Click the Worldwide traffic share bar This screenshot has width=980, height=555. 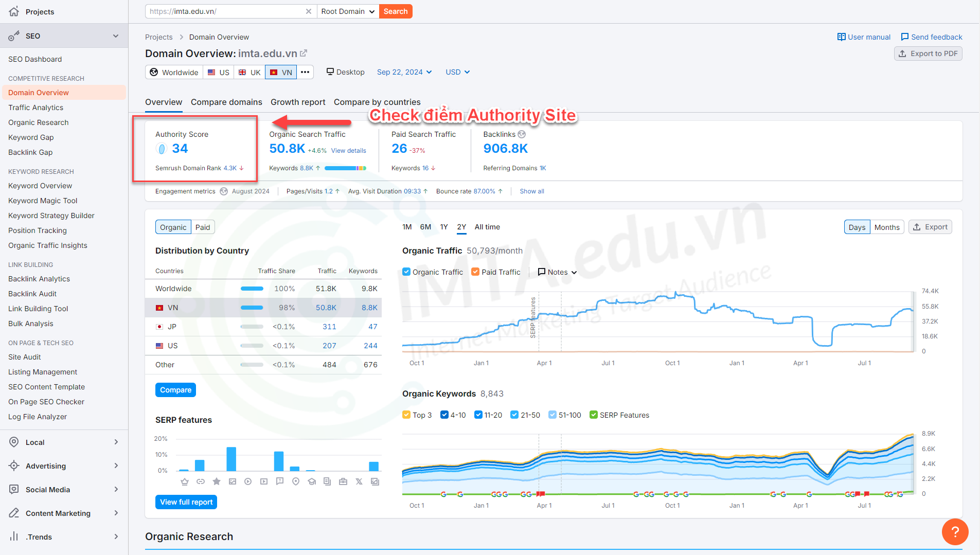coord(252,289)
